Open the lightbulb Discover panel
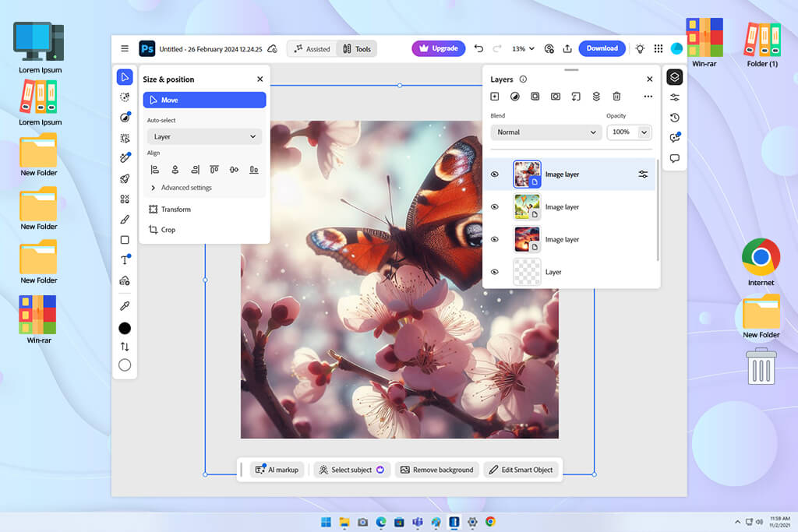This screenshot has width=798, height=532. coord(640,48)
